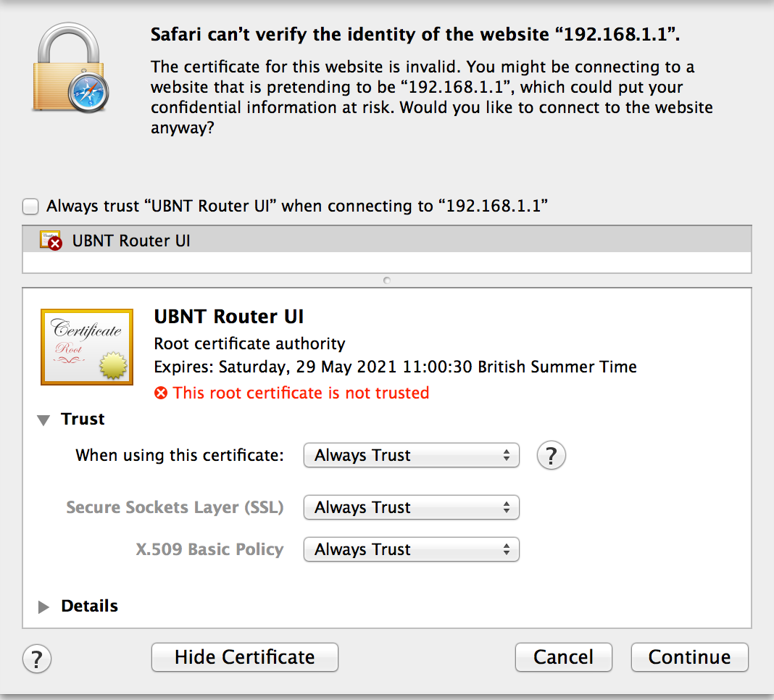The image size is (774, 700).
Task: Open the Secure Sockets Layer (SSL) dropdown
Action: click(x=411, y=508)
